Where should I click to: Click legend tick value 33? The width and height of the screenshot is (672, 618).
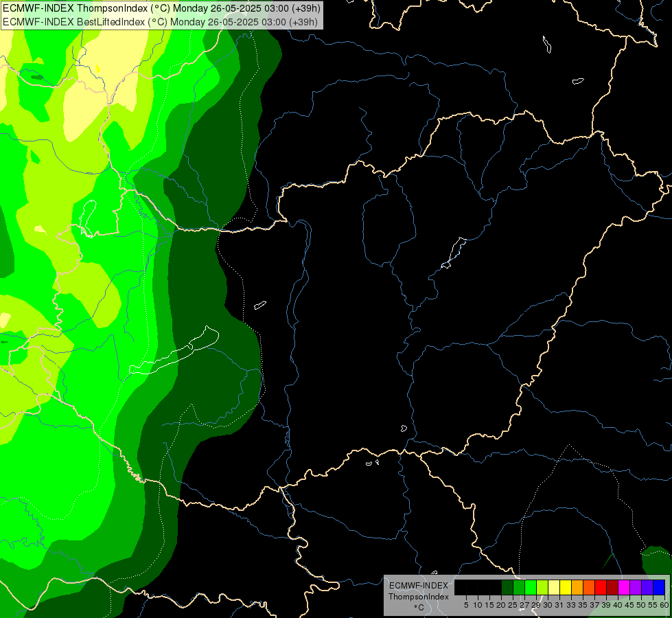click(x=571, y=605)
